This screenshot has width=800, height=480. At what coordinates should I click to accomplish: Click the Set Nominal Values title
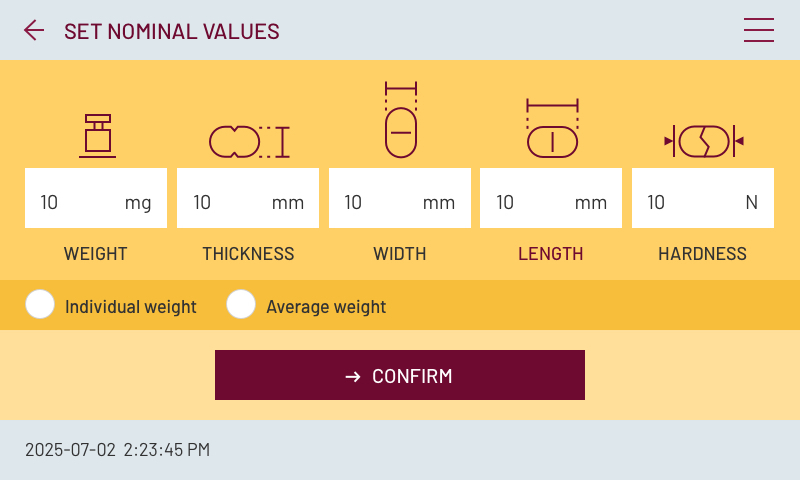[x=172, y=31]
